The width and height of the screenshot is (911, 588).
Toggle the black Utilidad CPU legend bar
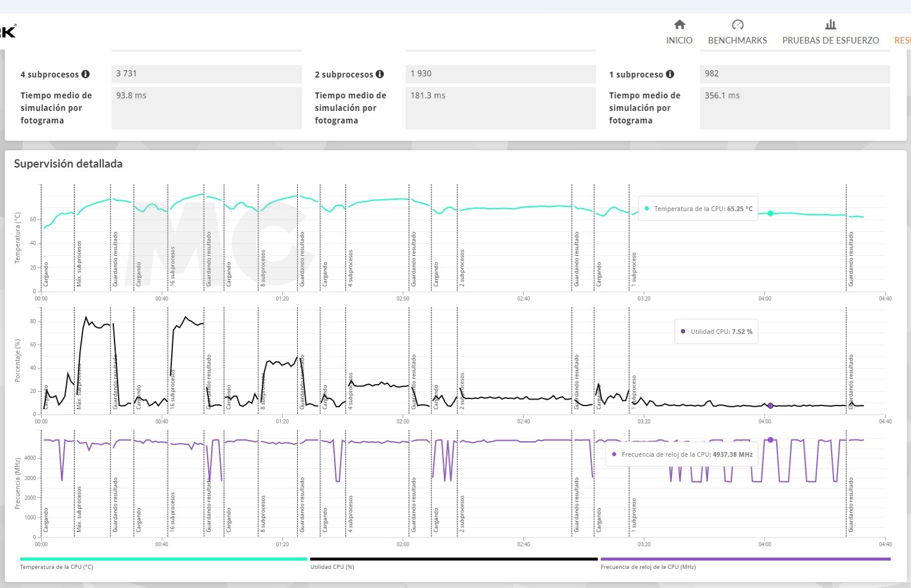click(453, 559)
